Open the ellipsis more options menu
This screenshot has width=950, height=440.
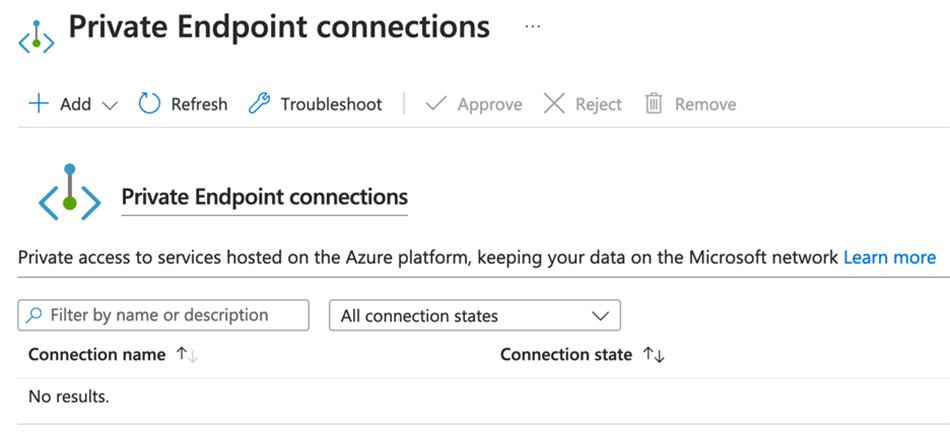(532, 27)
